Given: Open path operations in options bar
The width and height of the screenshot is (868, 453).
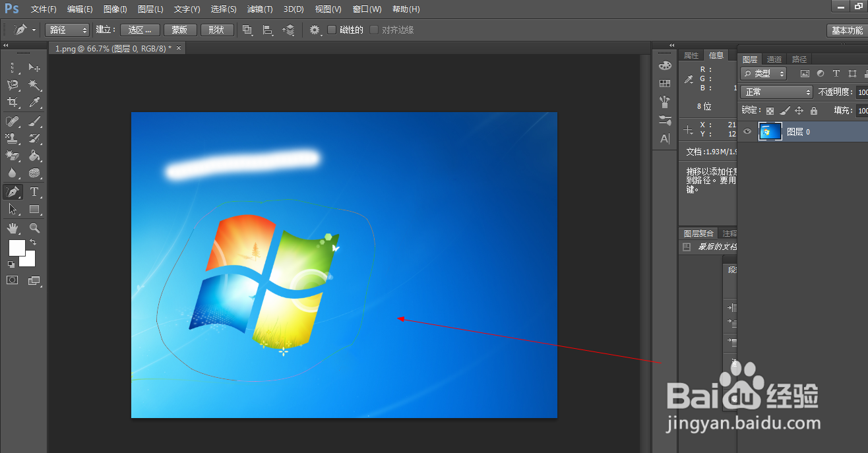Looking at the screenshot, I should point(247,30).
